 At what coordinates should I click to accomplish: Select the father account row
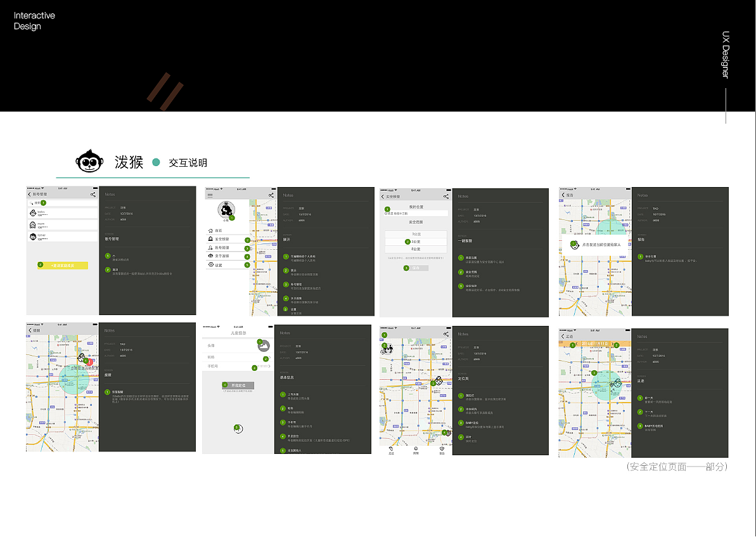tap(62, 236)
